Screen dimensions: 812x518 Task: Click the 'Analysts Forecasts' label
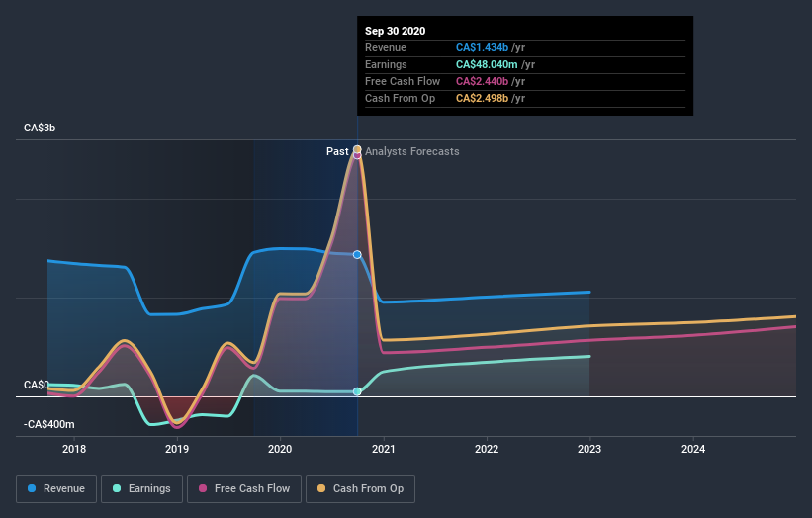click(x=412, y=151)
